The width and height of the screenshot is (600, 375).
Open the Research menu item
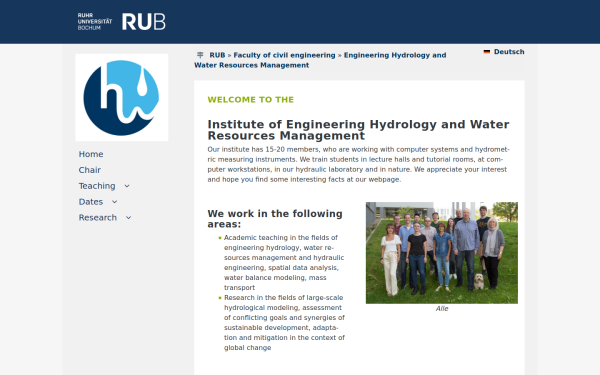[x=98, y=218]
